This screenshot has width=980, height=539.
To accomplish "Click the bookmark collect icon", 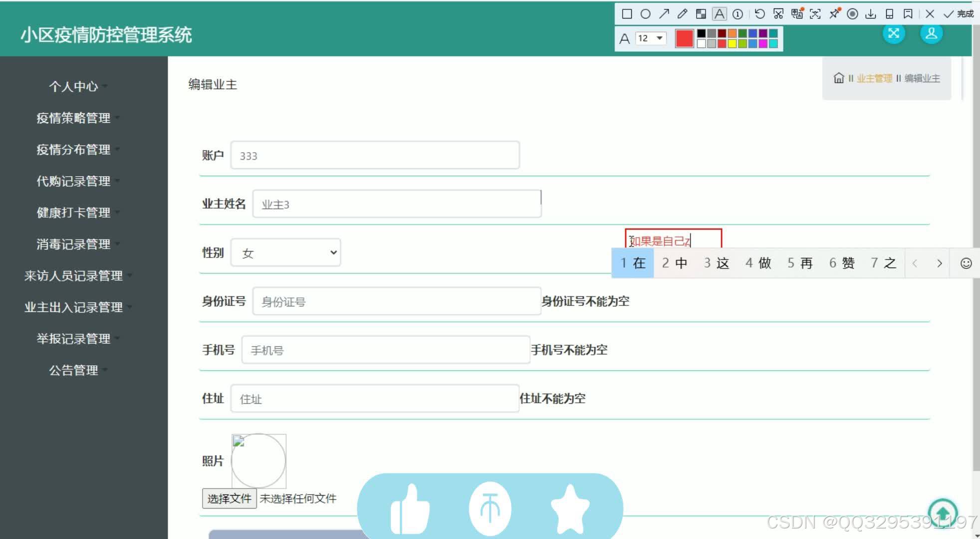I will pyautogui.click(x=908, y=14).
